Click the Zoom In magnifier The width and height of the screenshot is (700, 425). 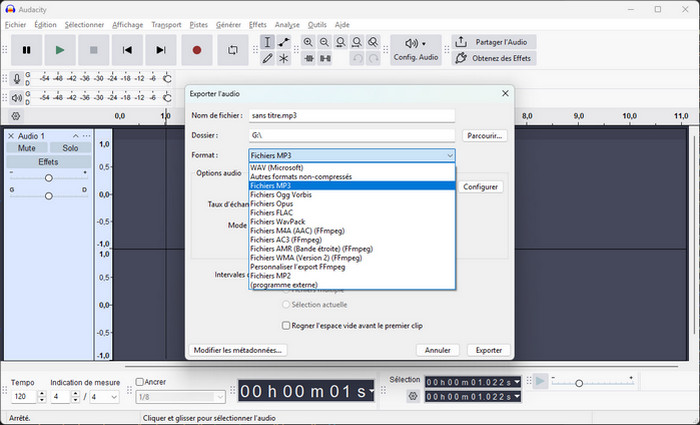click(308, 42)
